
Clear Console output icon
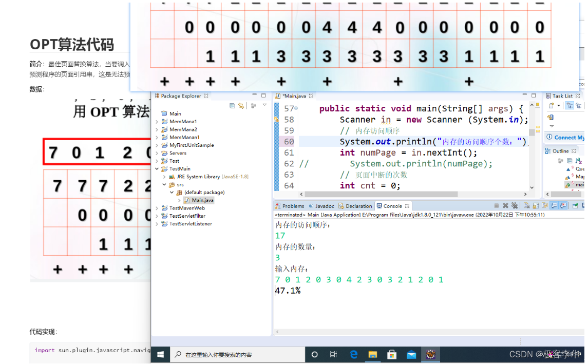[x=526, y=206]
